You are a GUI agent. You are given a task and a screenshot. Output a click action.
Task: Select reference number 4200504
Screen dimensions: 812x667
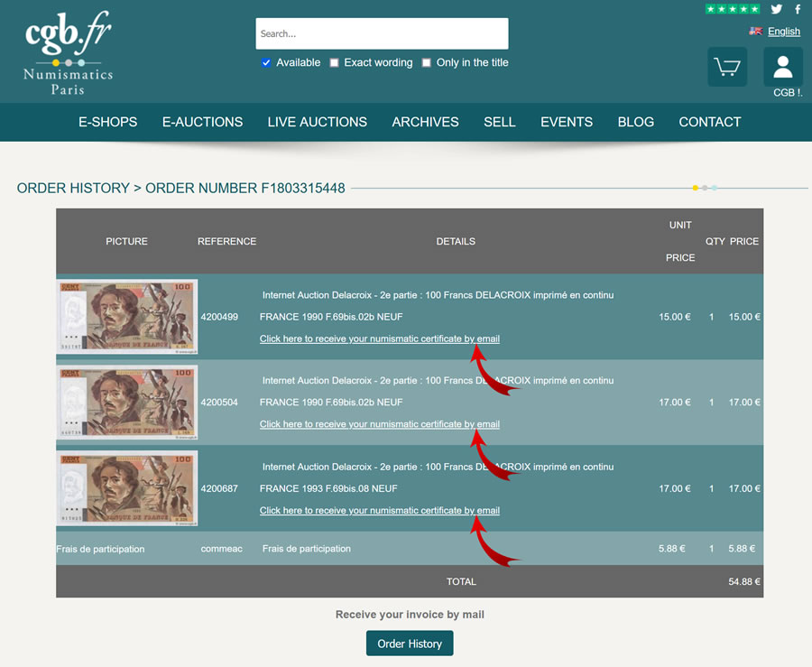tap(219, 403)
